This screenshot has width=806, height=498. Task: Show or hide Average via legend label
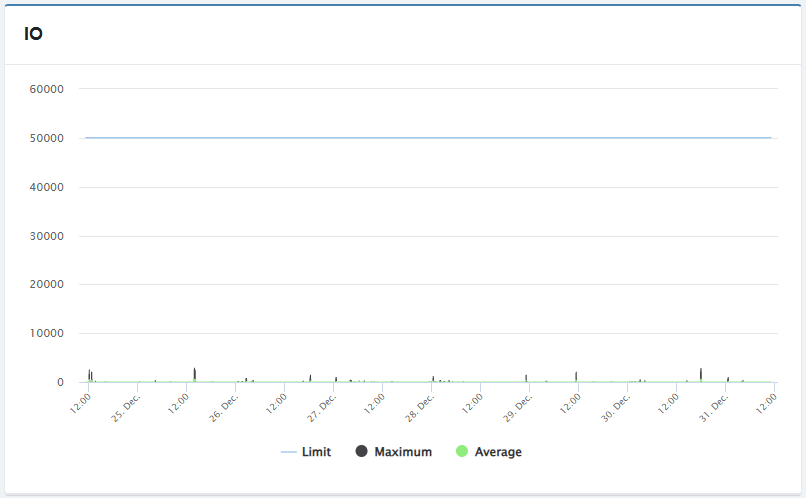pos(498,452)
